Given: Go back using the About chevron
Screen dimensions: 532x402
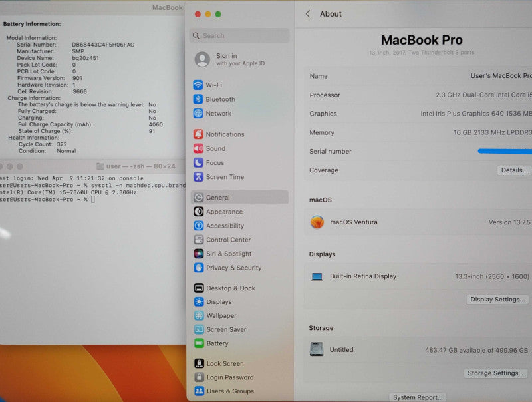Looking at the screenshot, I should (308, 14).
